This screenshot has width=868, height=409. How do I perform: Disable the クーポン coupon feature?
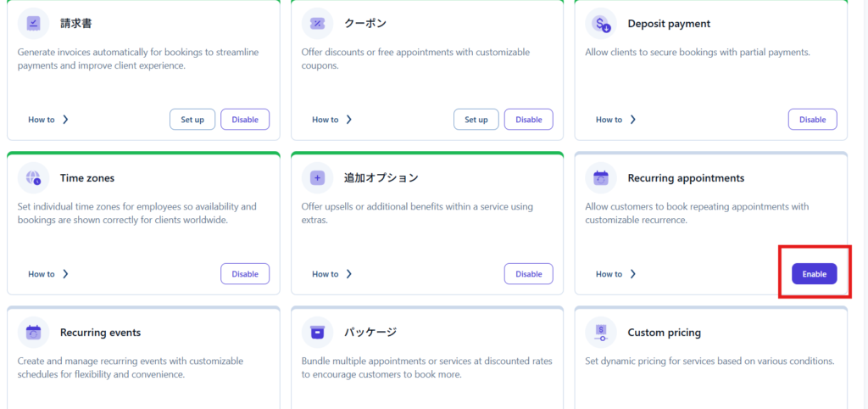click(x=528, y=120)
